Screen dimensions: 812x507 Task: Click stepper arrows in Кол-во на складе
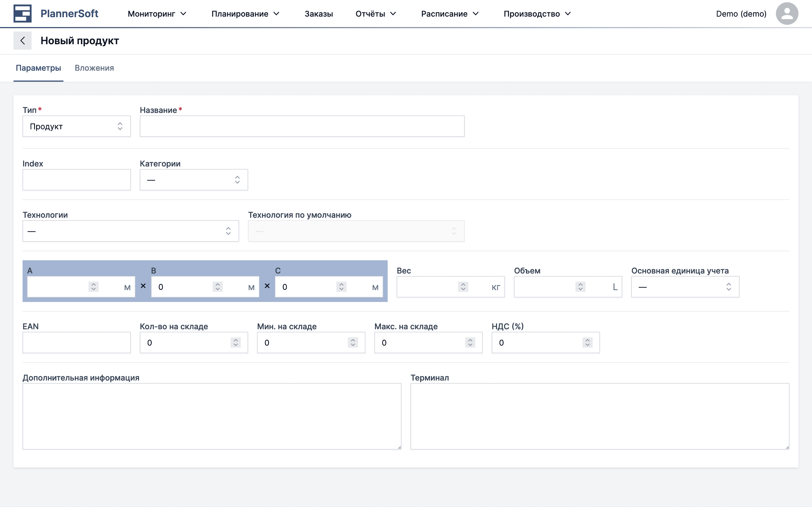[x=235, y=342]
